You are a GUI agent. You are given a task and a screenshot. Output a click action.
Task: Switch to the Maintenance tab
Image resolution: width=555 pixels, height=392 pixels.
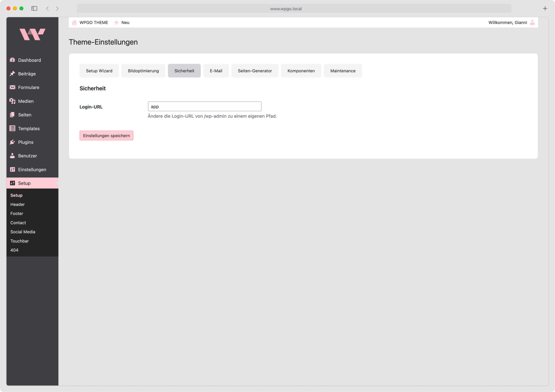click(x=343, y=71)
